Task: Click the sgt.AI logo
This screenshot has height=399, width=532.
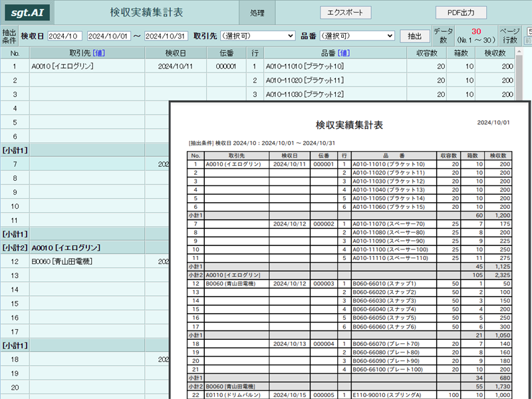Action: pyautogui.click(x=27, y=13)
